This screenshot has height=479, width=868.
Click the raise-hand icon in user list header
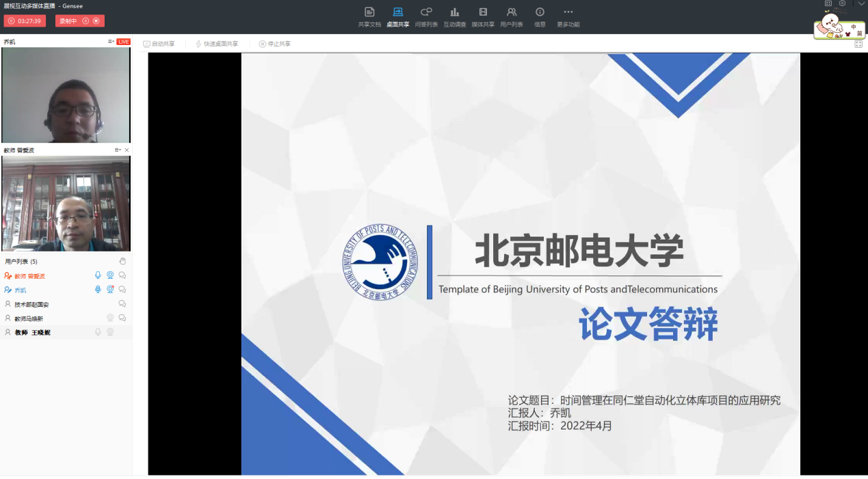tap(122, 261)
